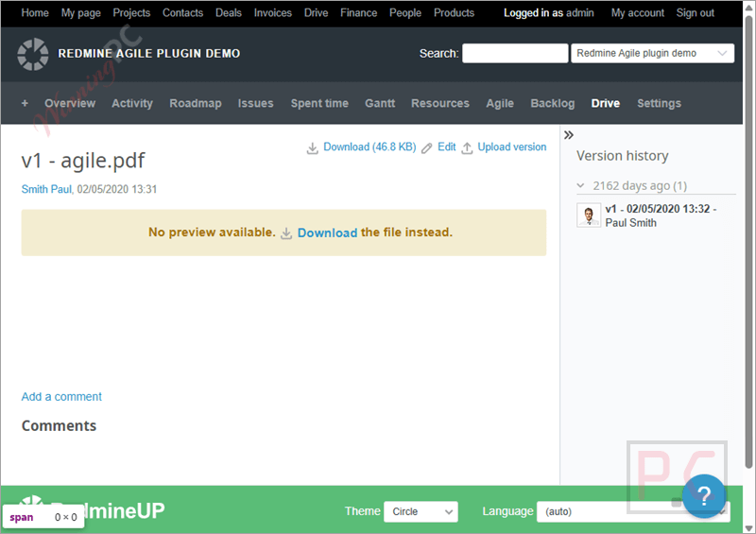This screenshot has height=534, width=756.
Task: Click the REDMINE AGILE PLUGIN DEMO title
Action: pyautogui.click(x=149, y=54)
